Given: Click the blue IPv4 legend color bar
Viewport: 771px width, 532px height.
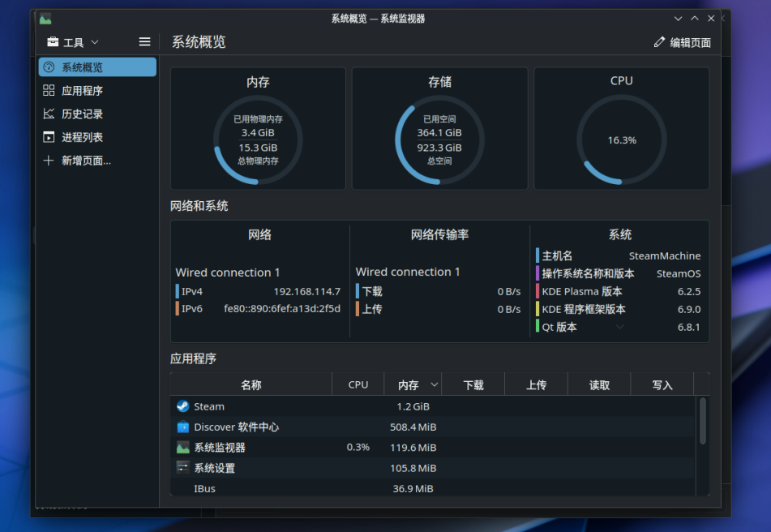Looking at the screenshot, I should (177, 292).
